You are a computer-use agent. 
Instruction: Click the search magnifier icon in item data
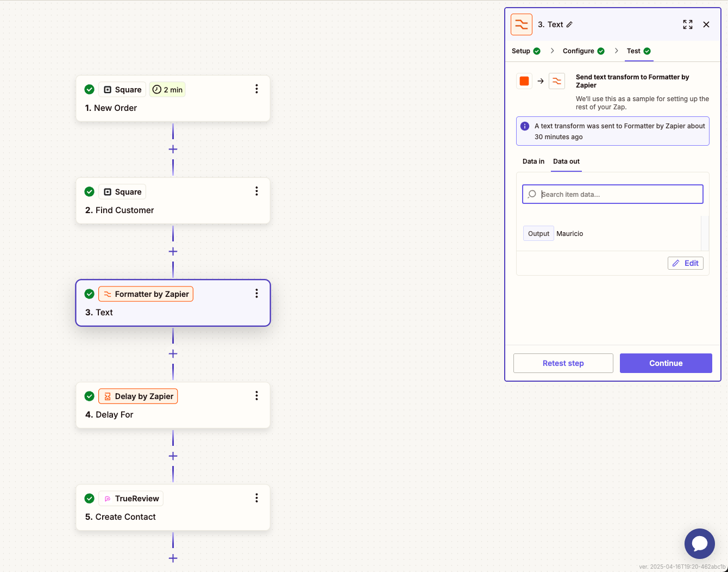coord(532,194)
